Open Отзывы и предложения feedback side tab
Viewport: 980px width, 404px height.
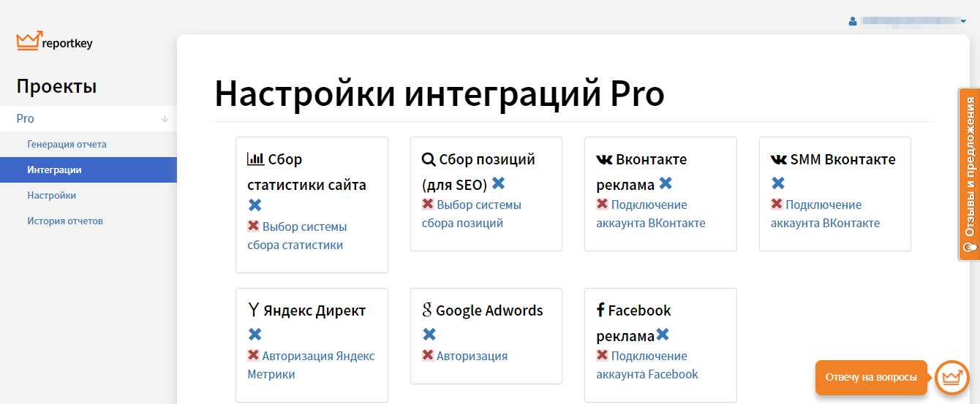click(x=969, y=175)
